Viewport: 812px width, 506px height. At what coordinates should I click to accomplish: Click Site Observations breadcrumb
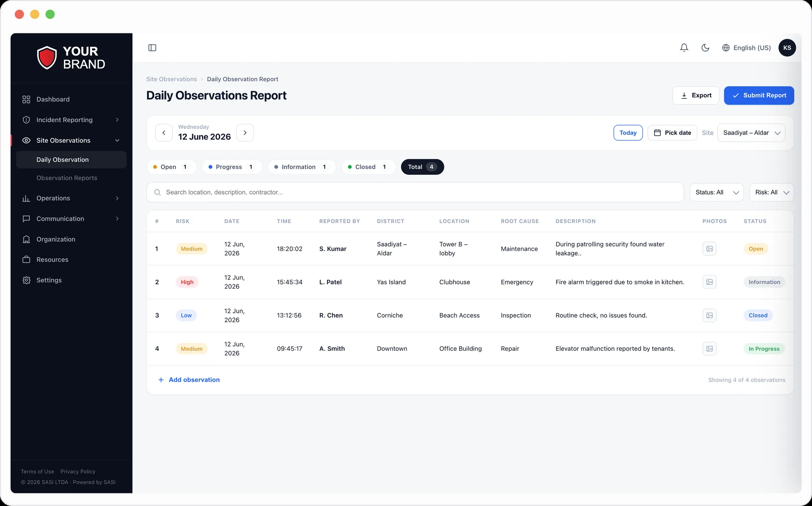pyautogui.click(x=171, y=79)
